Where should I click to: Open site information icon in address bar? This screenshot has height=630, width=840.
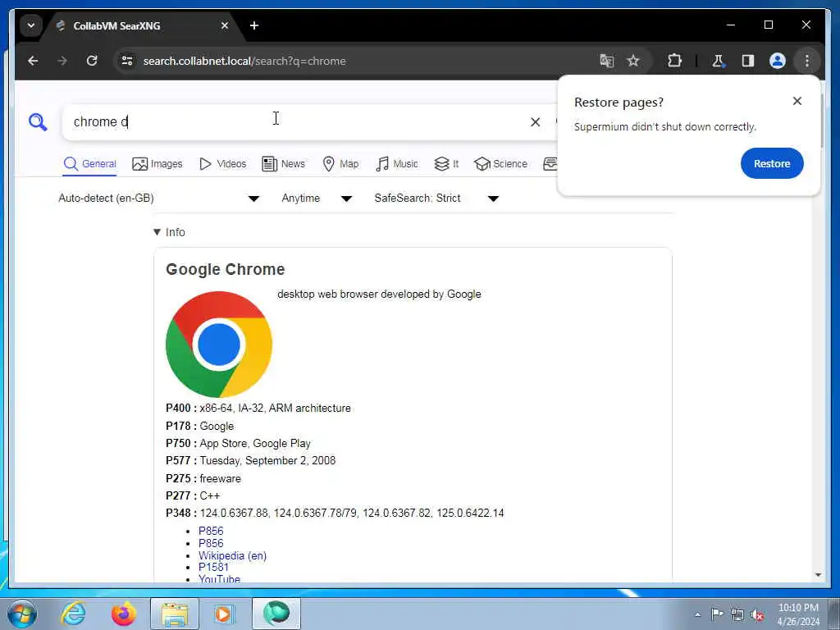127,61
